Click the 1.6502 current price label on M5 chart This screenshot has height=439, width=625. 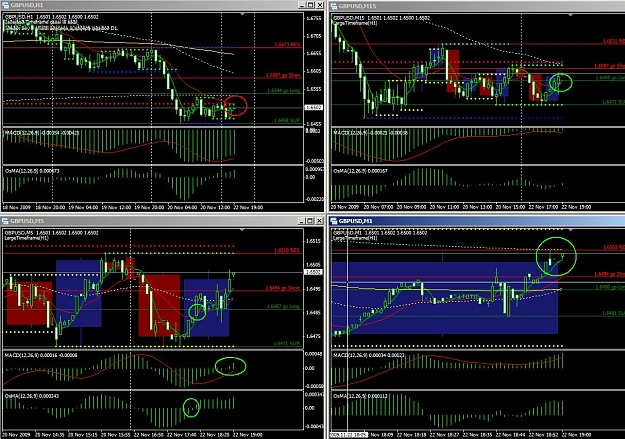(x=313, y=272)
